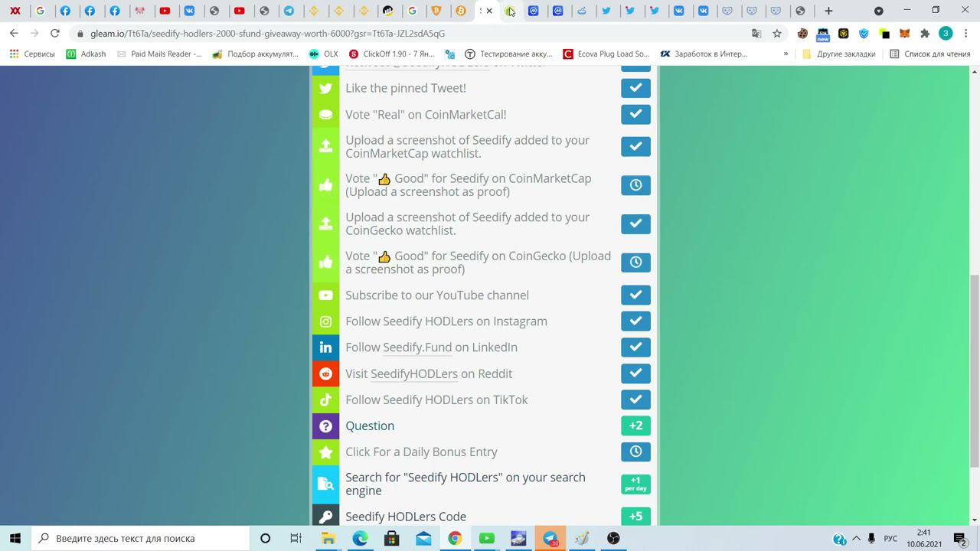980x551 pixels.
Task: Open ClickOff 1.90 bookmark
Action: 391,54
